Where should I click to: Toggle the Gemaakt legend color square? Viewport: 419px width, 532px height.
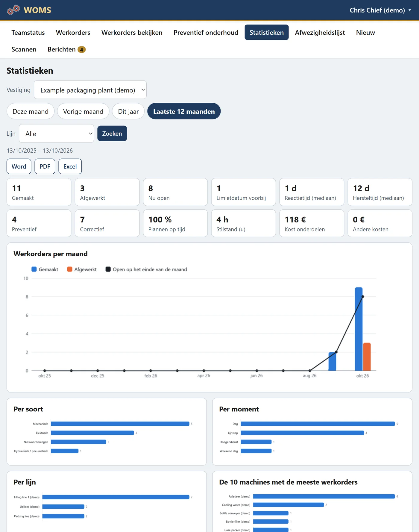34,269
